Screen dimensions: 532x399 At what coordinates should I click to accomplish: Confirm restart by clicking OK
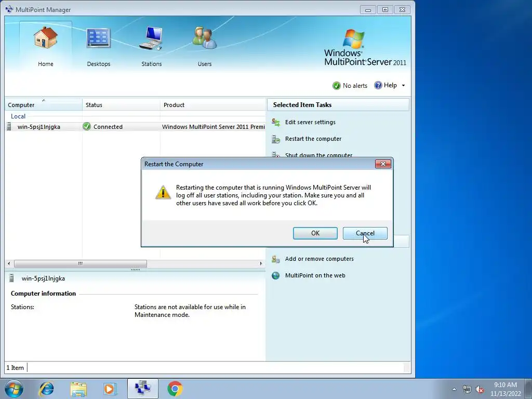(315, 233)
